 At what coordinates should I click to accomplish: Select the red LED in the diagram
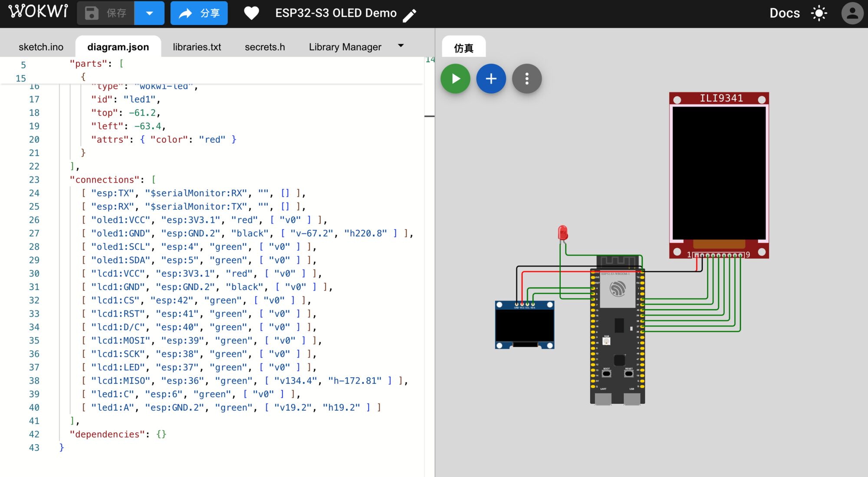[x=562, y=233]
